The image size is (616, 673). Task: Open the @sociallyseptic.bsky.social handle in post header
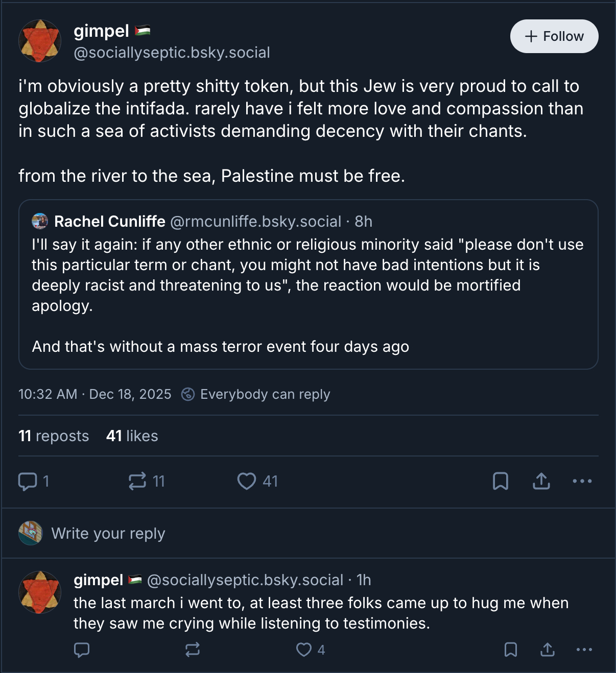172,53
